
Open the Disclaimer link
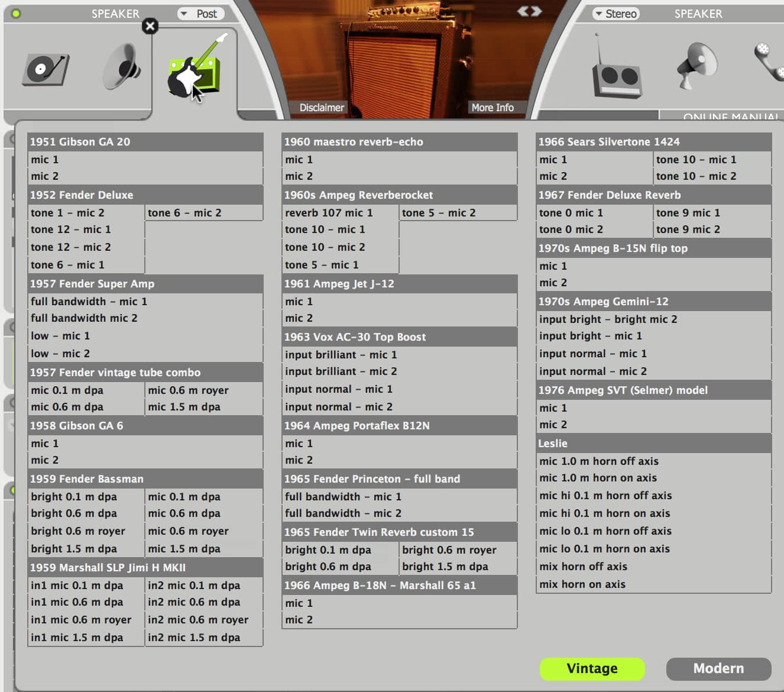pos(321,108)
